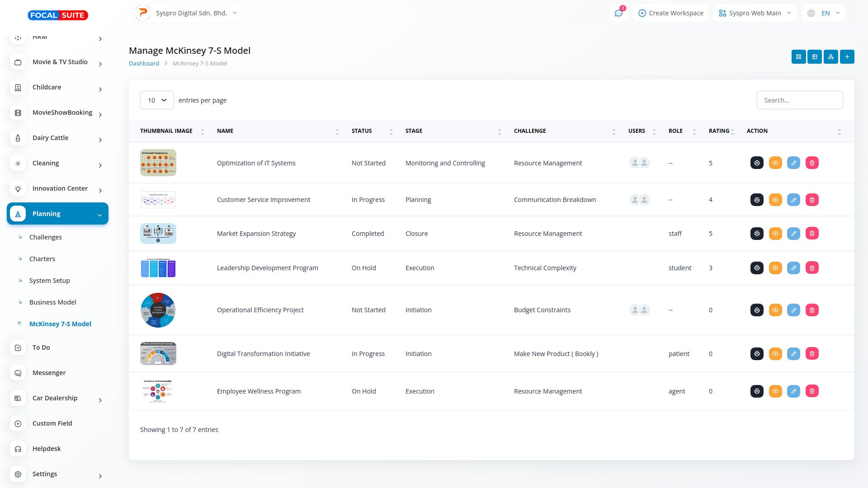View Customer Service Improvement via eye icon
Screen dimensions: 868x488
[775, 200]
